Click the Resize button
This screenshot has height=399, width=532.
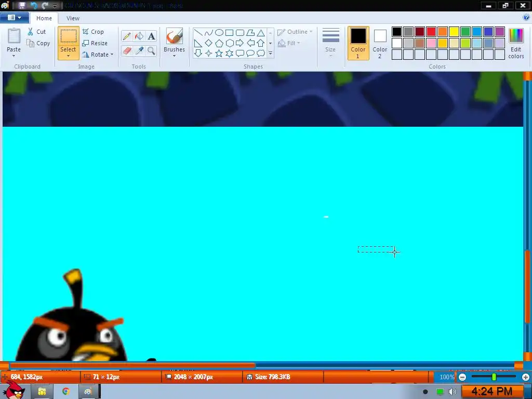point(95,43)
